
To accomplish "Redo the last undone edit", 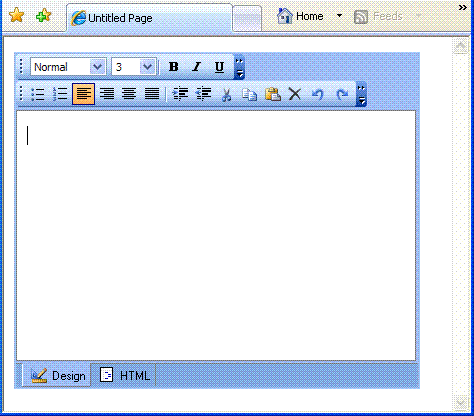I will (342, 94).
